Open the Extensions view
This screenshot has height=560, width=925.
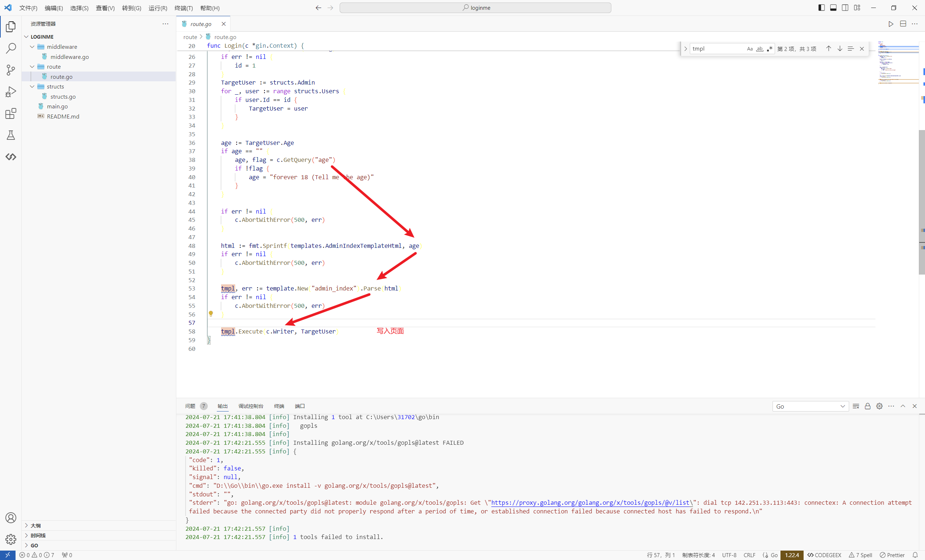point(11,113)
